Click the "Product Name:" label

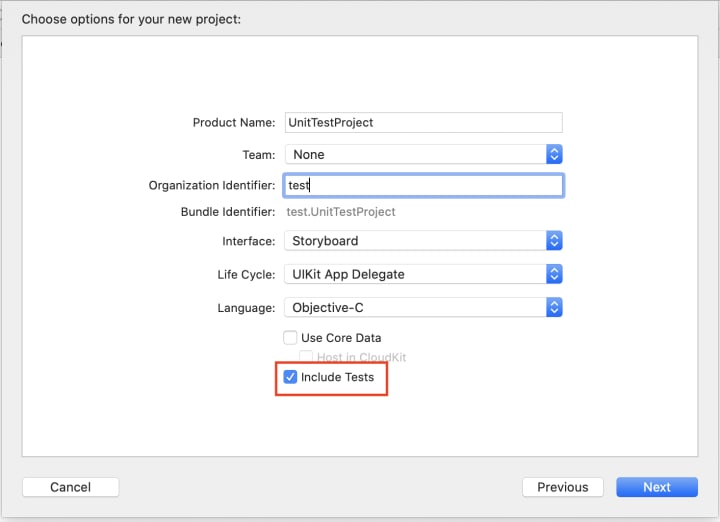[233, 122]
